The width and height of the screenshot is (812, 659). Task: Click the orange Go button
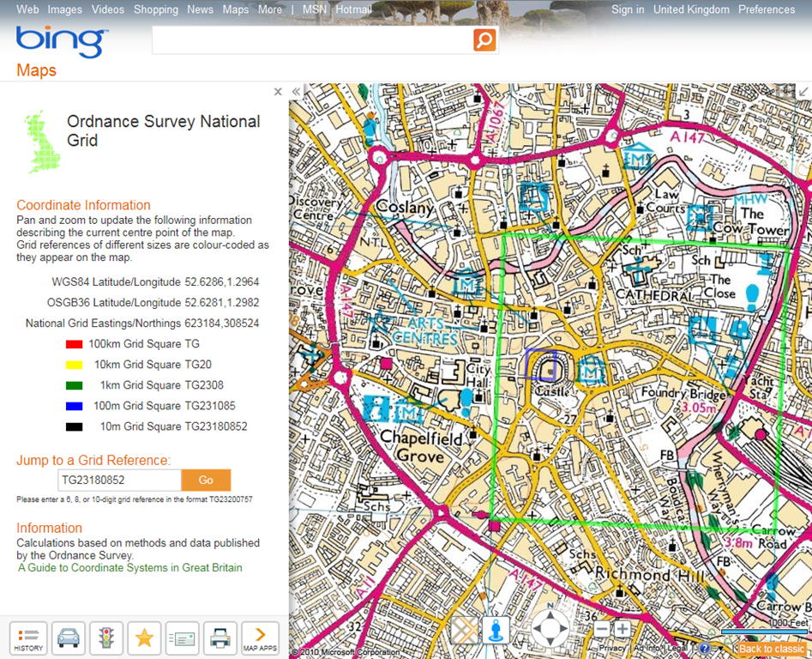pyautogui.click(x=206, y=480)
